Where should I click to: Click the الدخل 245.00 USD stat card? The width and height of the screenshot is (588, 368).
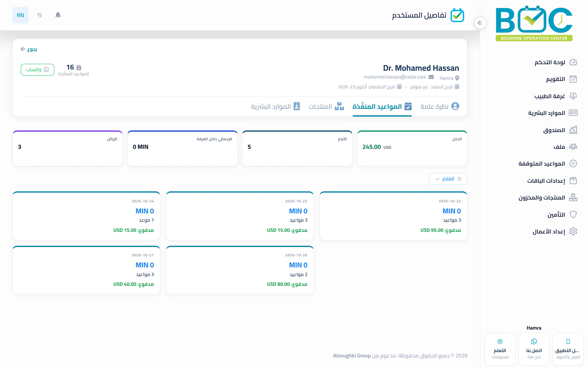click(x=412, y=148)
